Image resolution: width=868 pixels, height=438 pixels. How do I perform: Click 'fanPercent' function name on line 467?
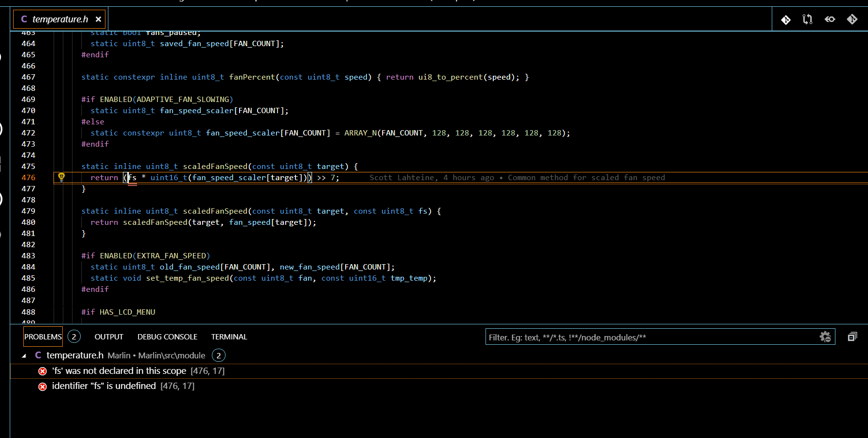252,77
